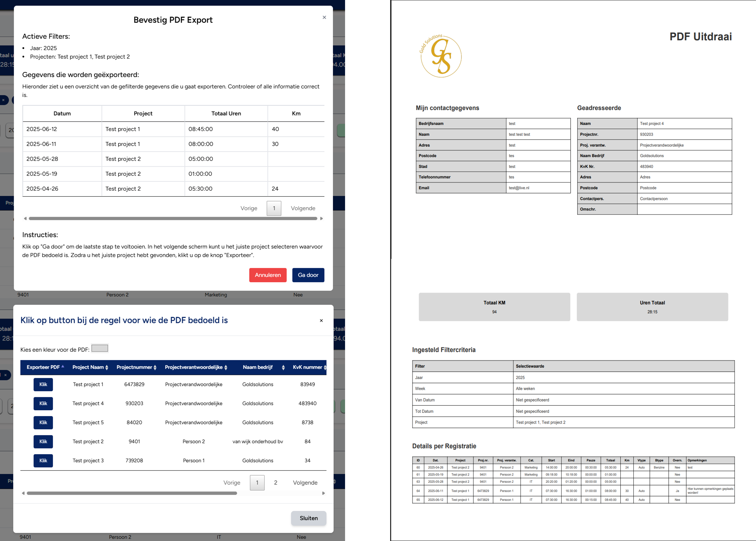Select the 2025-05-28 date cell

point(62,159)
